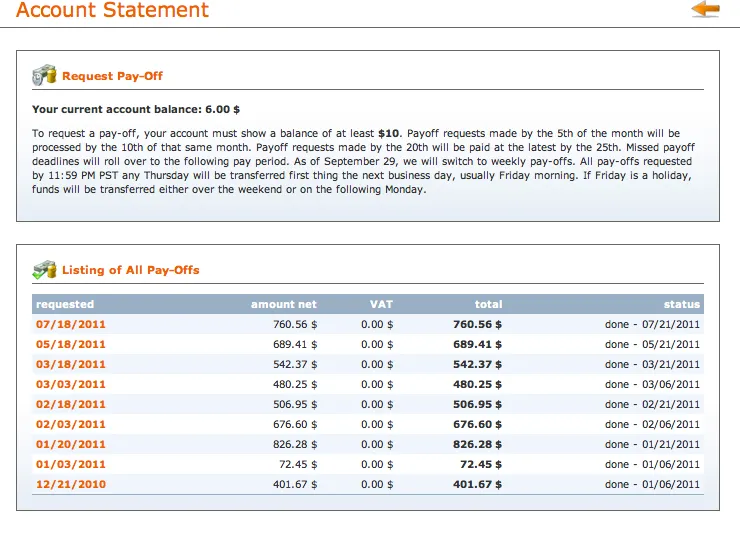The width and height of the screenshot is (740, 533).
Task: Click the bold total 826.28 $
Action: (x=478, y=444)
